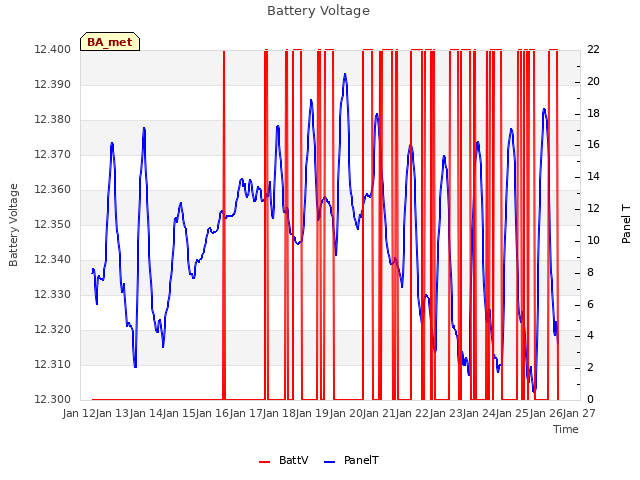
Task: Click the right-axis value 20
Action: point(593,82)
